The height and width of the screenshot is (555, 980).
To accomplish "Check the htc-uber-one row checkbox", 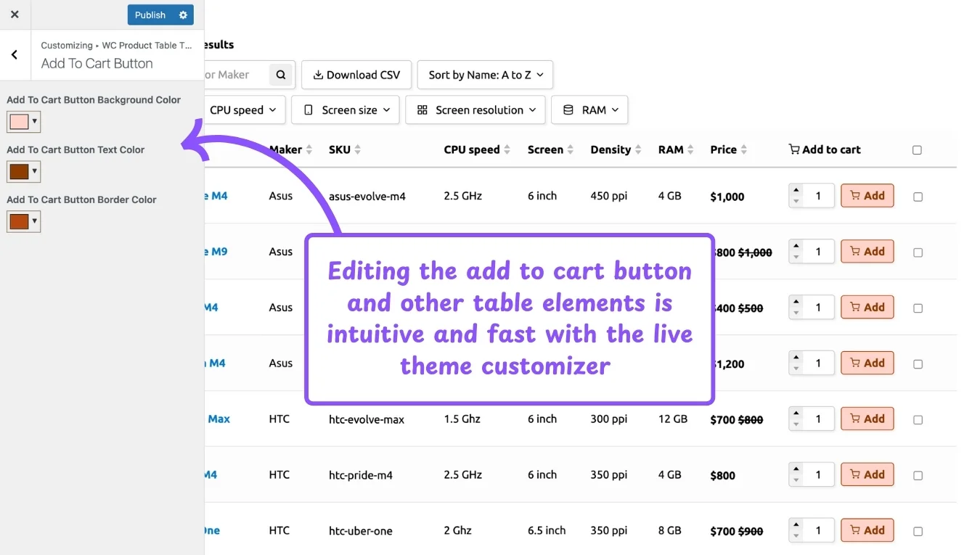I will coord(918,532).
